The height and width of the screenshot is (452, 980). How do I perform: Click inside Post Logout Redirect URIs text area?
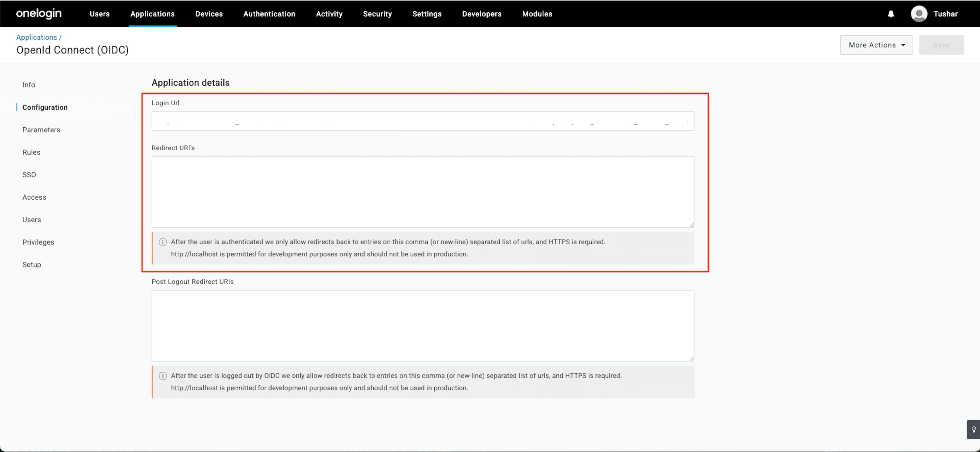423,326
